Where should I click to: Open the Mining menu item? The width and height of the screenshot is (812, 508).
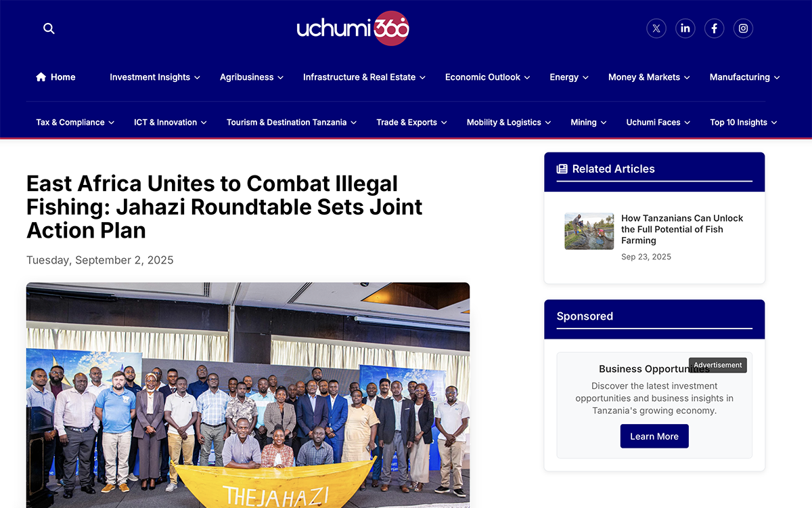click(x=589, y=123)
